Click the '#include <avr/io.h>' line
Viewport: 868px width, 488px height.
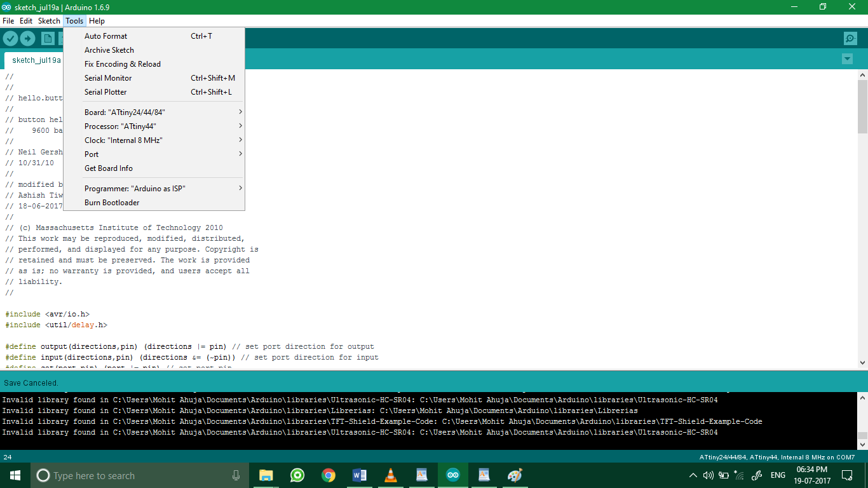(48, 314)
